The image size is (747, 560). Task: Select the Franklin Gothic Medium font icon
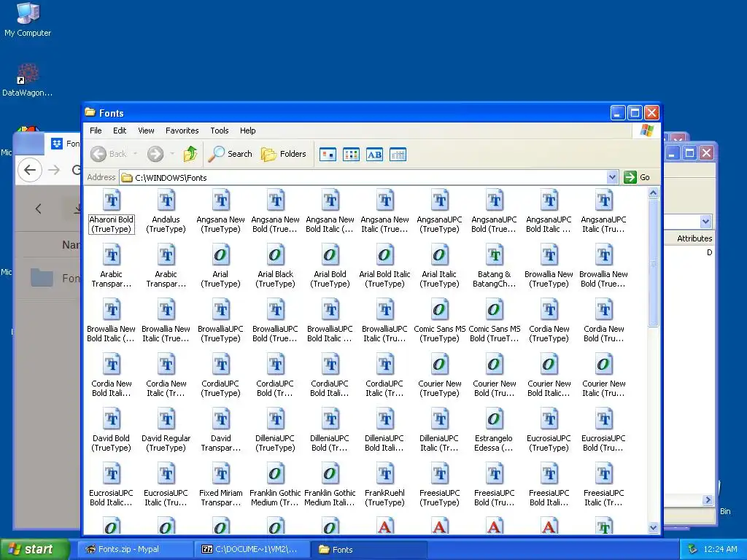pyautogui.click(x=275, y=474)
